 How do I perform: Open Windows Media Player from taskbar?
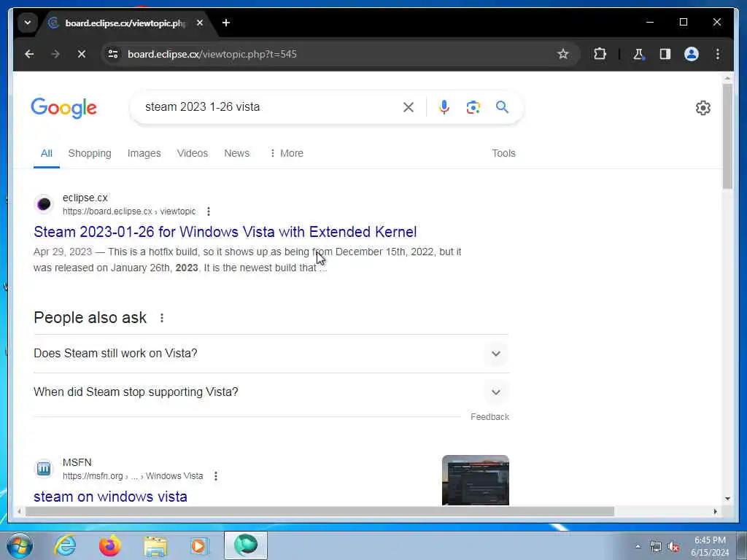pos(198,545)
